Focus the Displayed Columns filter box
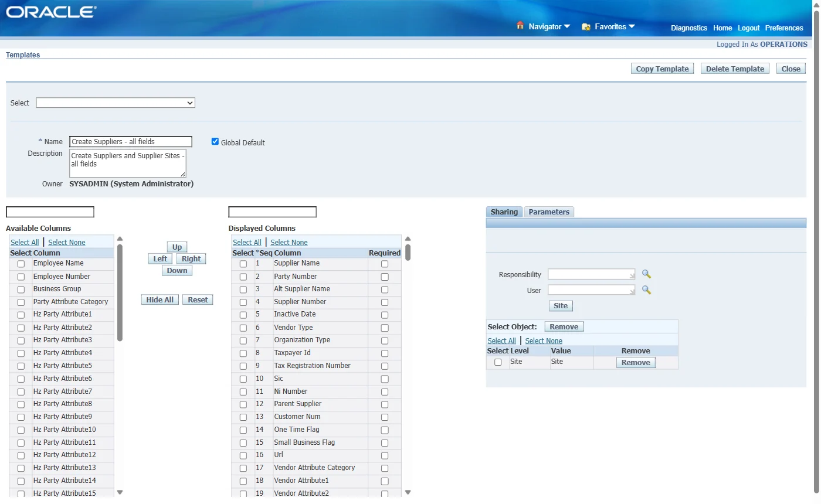This screenshot has width=821, height=504. pos(272,212)
